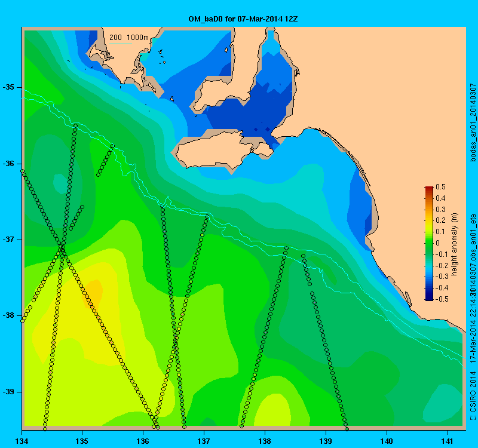Click the cyan isobath legend line sample
This screenshot has height=448, width=478.
tap(121, 44)
